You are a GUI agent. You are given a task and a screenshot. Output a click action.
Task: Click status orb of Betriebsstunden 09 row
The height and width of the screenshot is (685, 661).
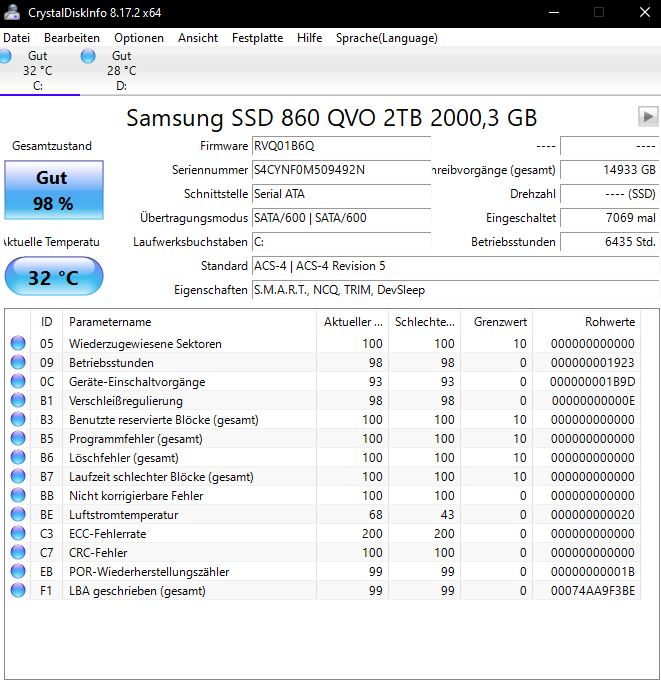coord(18,362)
